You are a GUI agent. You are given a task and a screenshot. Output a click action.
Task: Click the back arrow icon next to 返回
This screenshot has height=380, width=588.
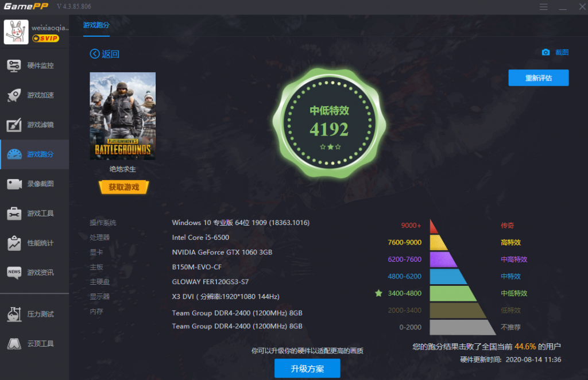[x=95, y=54]
